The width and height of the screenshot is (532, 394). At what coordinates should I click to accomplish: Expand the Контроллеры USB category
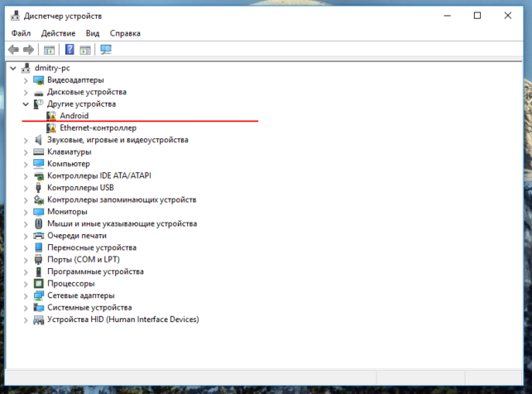[26, 188]
